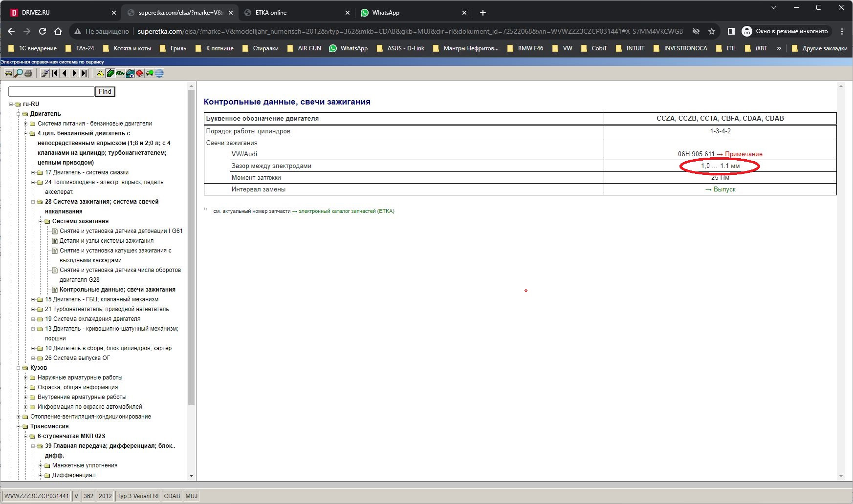
Task: Click the VIN field in status bar
Action: tap(37, 496)
